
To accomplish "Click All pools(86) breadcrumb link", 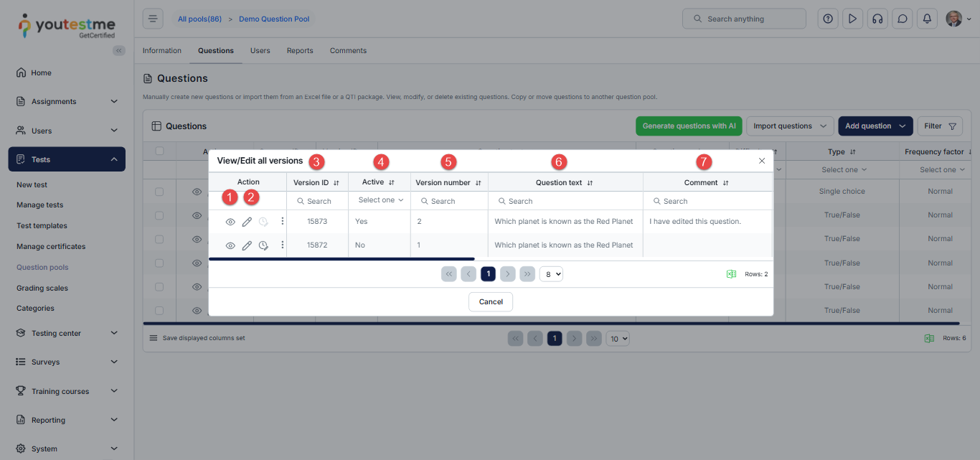I will [199, 19].
